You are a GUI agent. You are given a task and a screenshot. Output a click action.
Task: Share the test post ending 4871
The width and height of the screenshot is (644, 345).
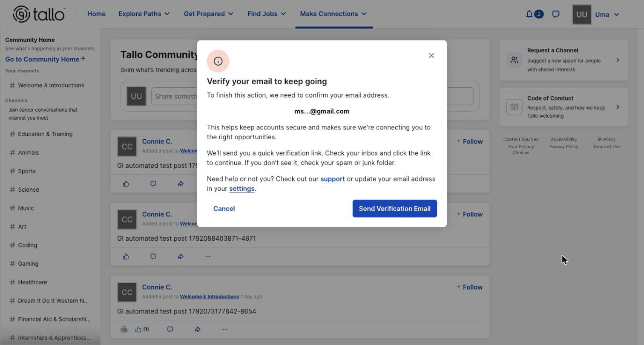[x=181, y=256]
